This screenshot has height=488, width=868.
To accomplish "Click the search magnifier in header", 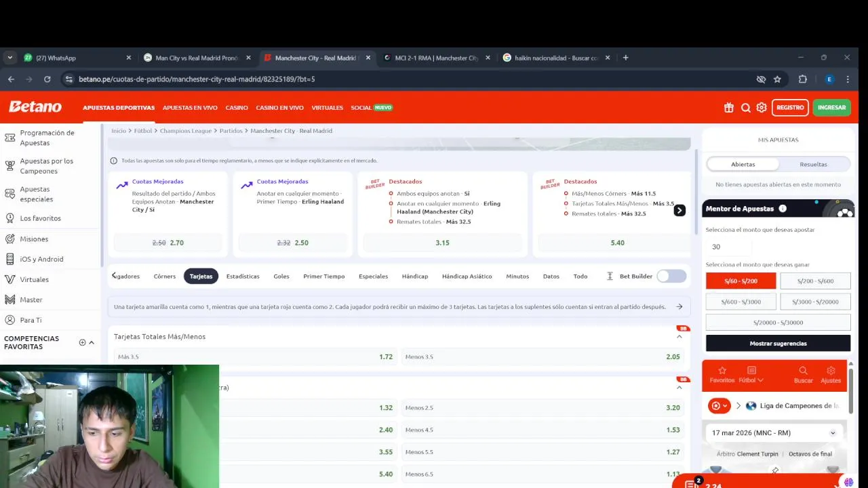I will click(745, 108).
